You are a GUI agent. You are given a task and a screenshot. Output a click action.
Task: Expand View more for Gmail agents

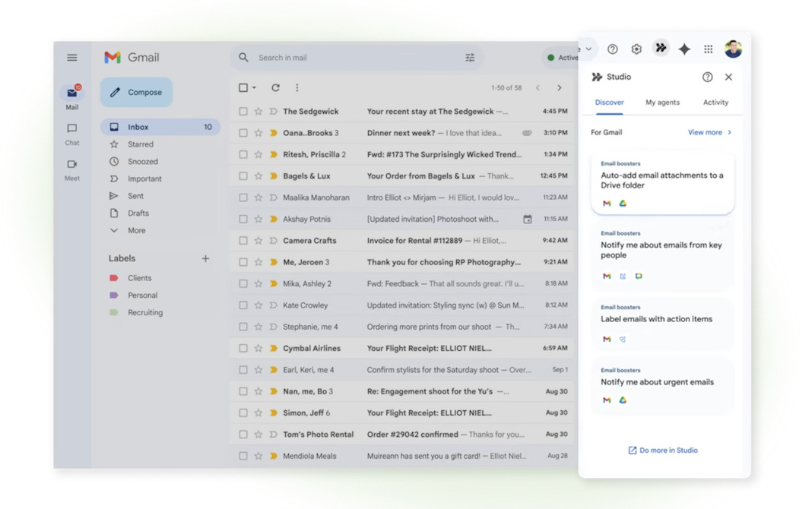(709, 132)
